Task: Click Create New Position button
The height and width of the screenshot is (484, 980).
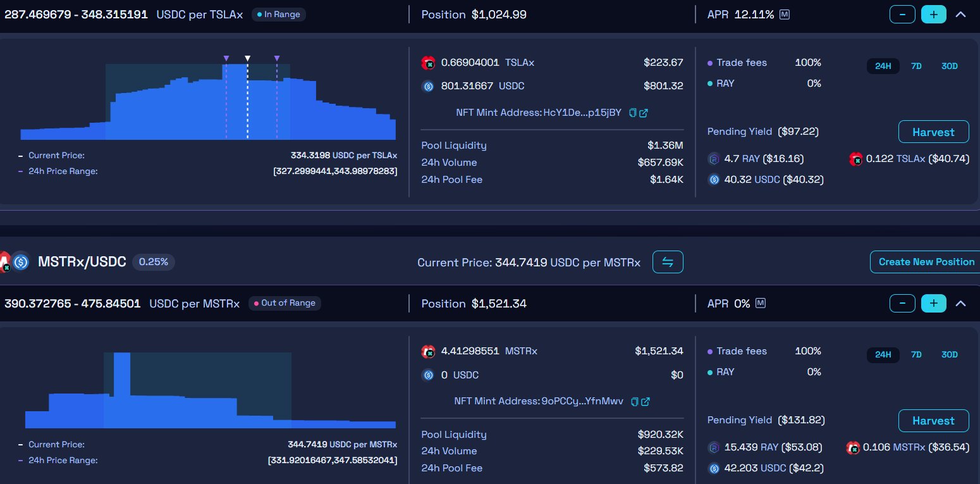Action: pos(926,262)
